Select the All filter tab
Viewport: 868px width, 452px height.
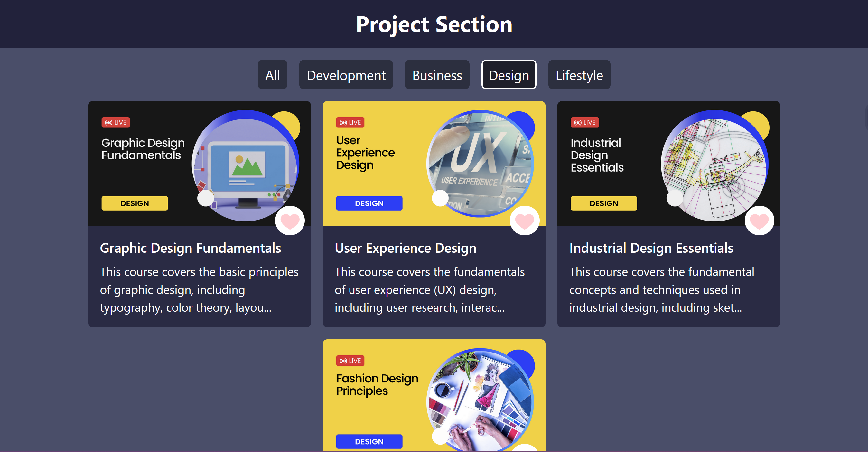click(272, 75)
